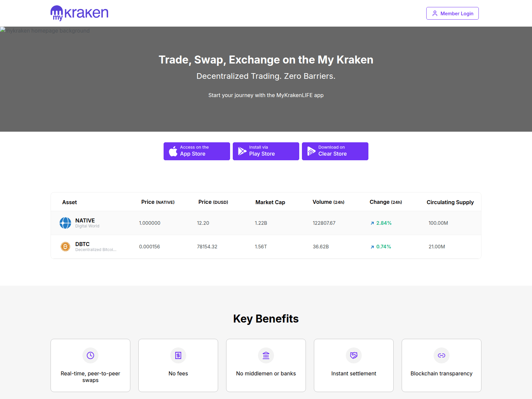
Task: Click the Change (24h) column header
Action: pos(386,202)
